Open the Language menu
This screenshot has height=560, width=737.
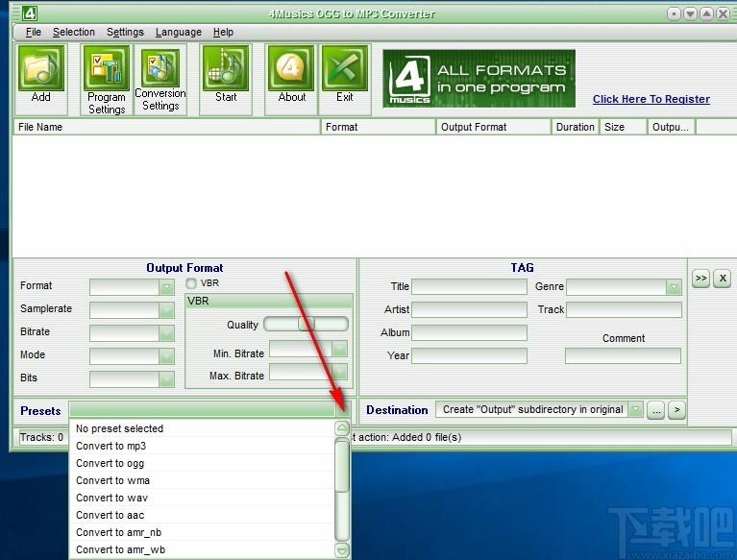[179, 32]
